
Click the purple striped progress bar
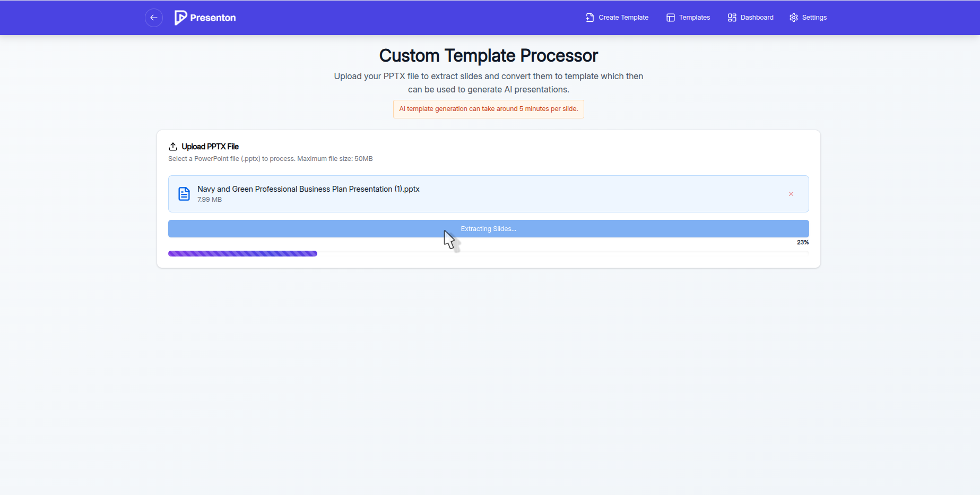point(242,253)
